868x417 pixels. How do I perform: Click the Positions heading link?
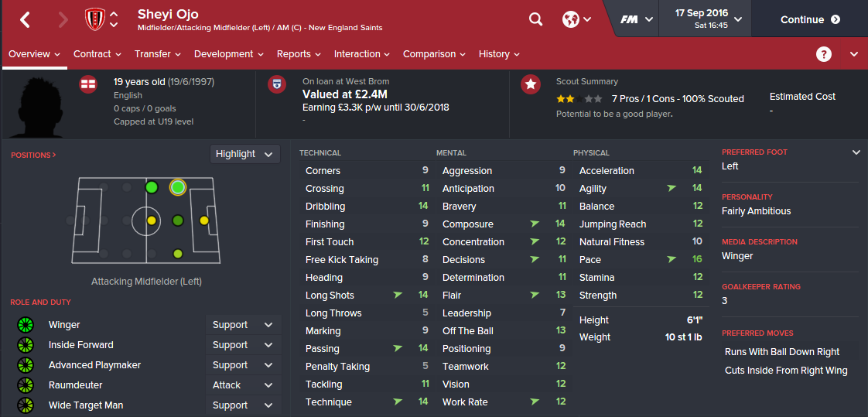point(33,156)
